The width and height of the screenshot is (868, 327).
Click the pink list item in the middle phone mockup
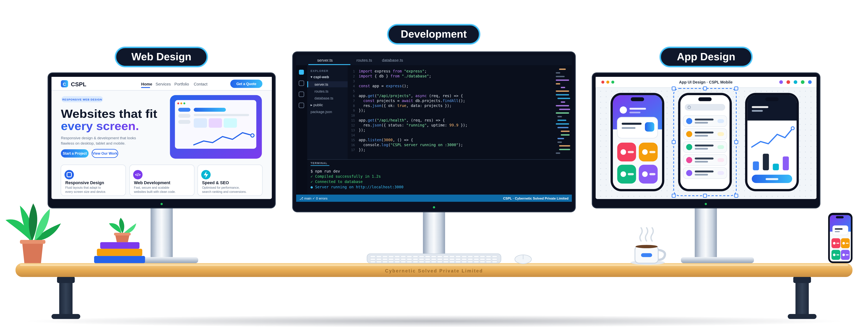(705, 160)
